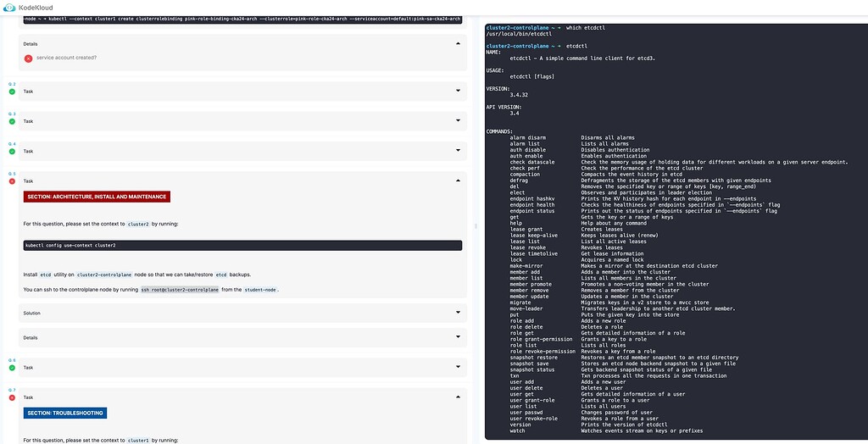Click the green check icon for Q.2
The image size is (868, 444).
point(12,92)
